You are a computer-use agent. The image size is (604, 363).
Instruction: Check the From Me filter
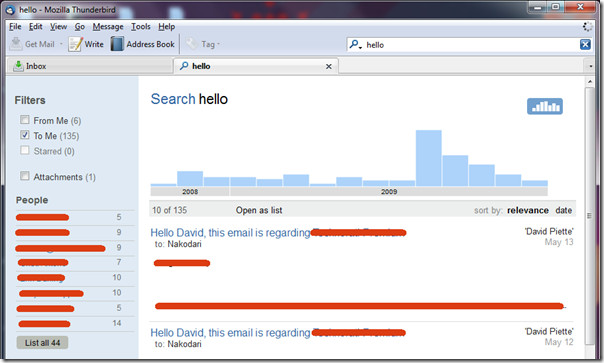25,120
